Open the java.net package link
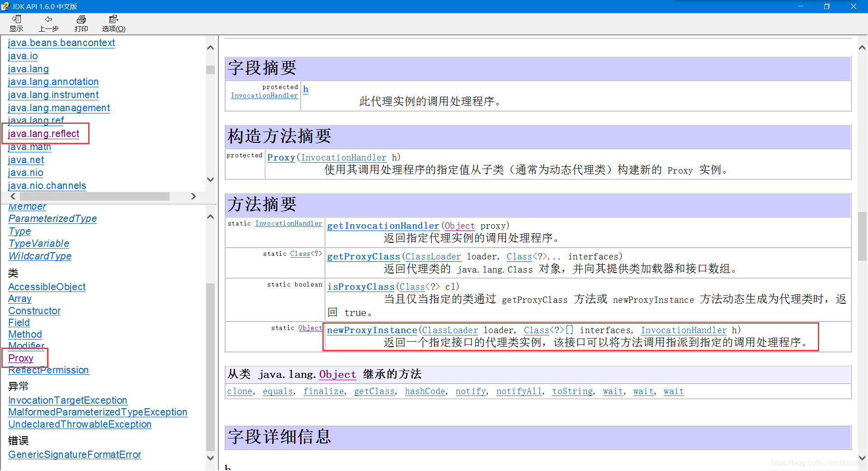Image resolution: width=868 pixels, height=471 pixels. pyautogui.click(x=26, y=160)
